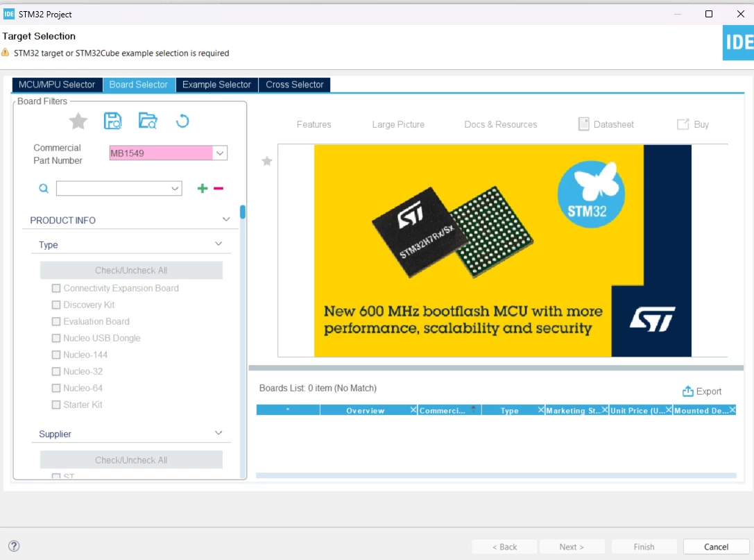Open the Commercial Part Number dropdown arrow
This screenshot has height=560, width=754.
[220, 153]
